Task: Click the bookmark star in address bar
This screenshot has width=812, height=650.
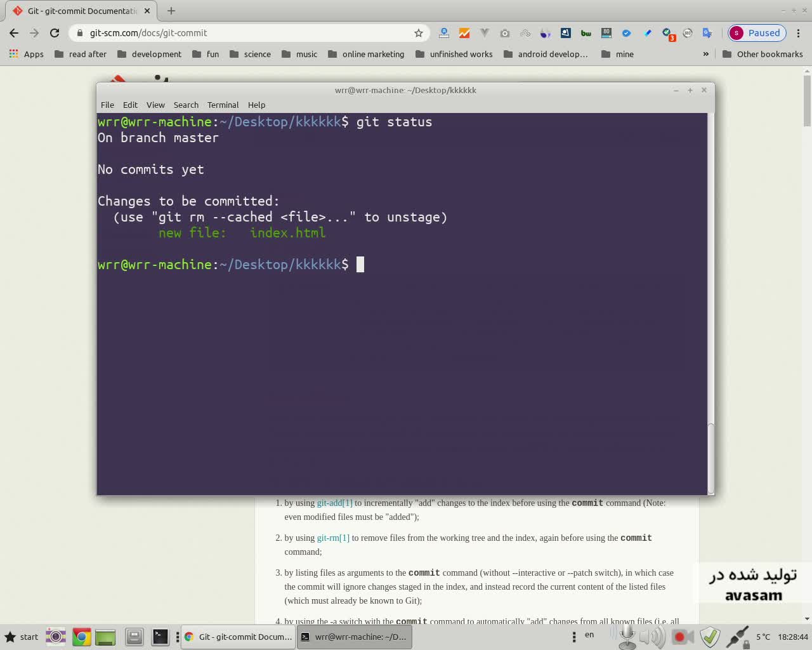Action: (418, 33)
